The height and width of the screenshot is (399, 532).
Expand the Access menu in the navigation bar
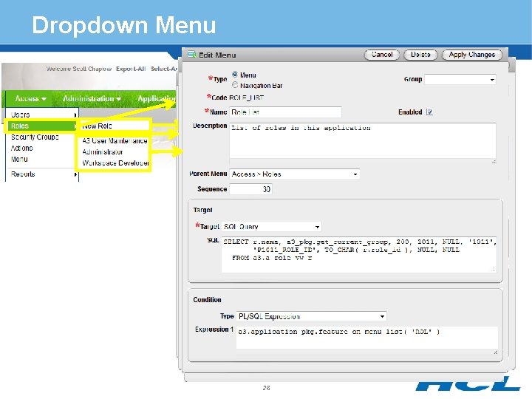(30, 99)
